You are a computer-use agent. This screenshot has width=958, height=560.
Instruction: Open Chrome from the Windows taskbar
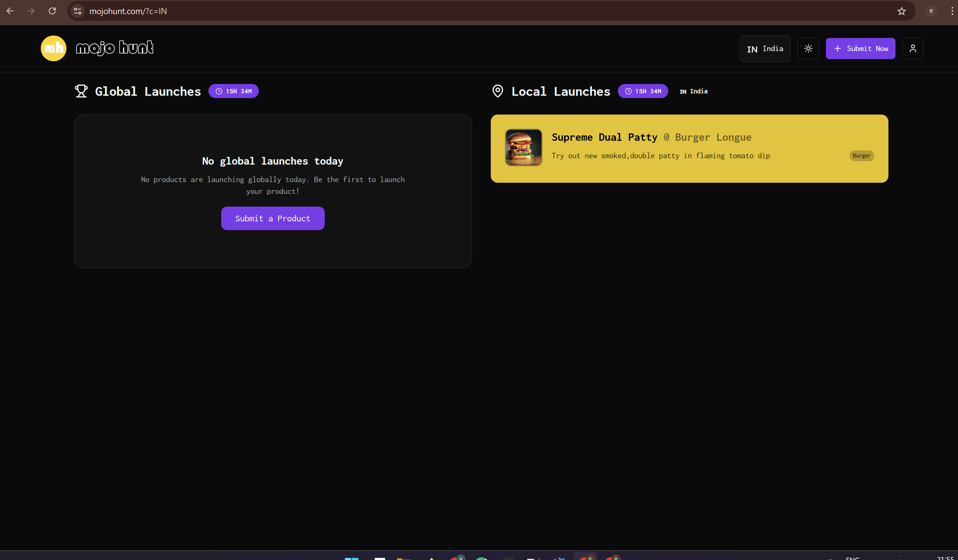586,557
